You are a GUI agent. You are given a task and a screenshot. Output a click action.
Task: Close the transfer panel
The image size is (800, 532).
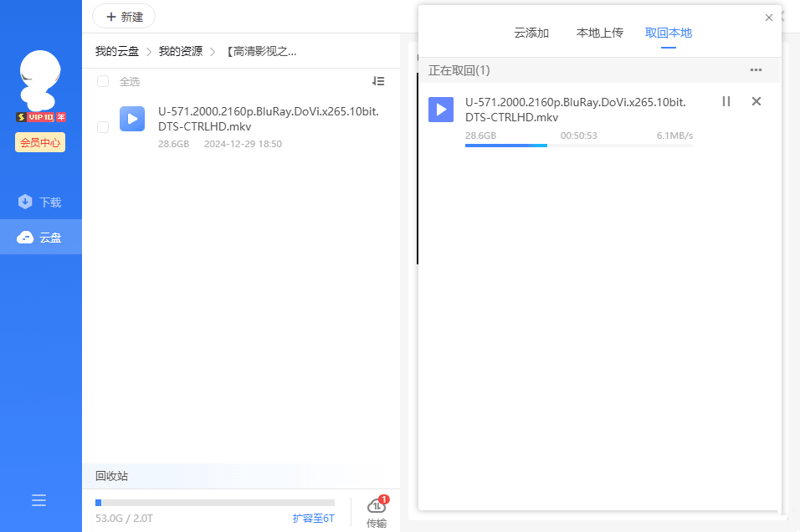pyautogui.click(x=769, y=18)
